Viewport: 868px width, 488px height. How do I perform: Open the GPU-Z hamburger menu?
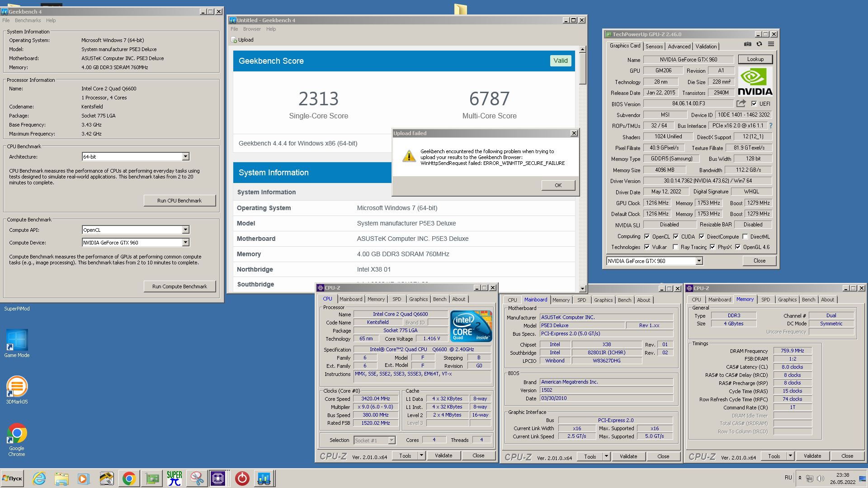[x=771, y=44]
